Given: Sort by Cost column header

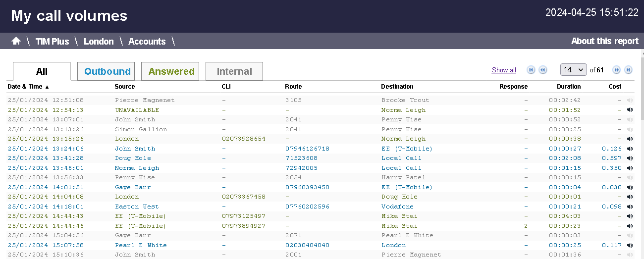Looking at the screenshot, I should (615, 87).
